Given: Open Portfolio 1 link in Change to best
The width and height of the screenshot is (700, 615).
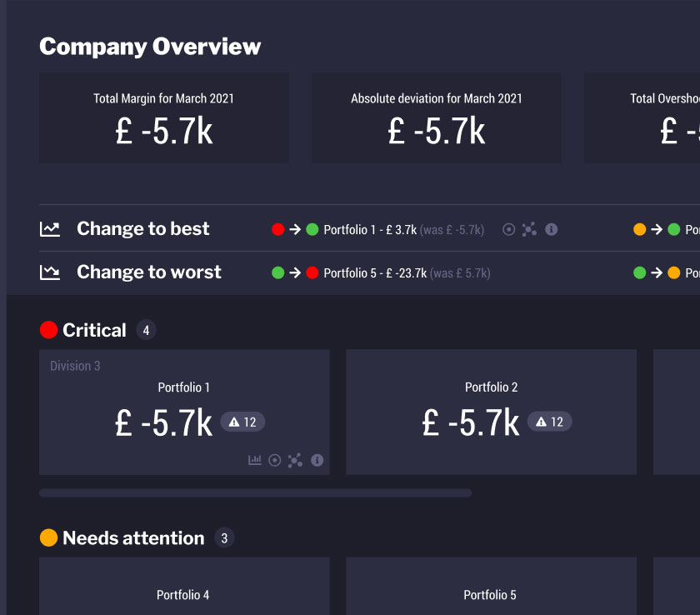Looking at the screenshot, I should (x=370, y=229).
